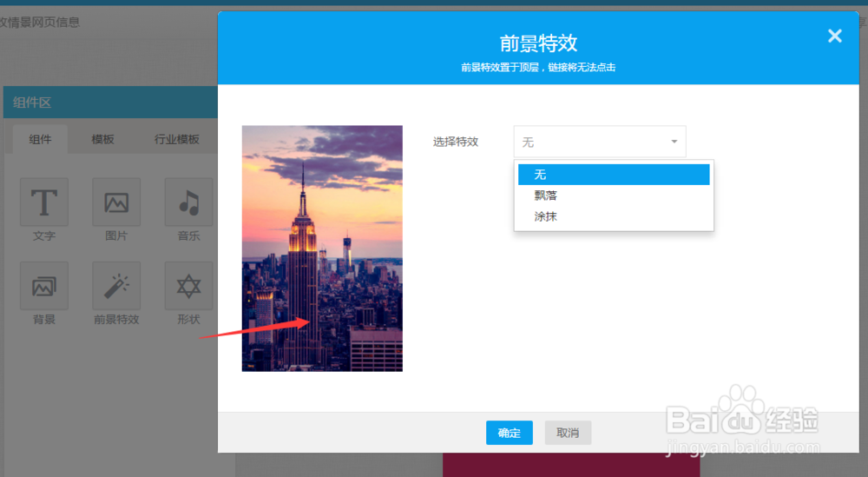Image resolution: width=868 pixels, height=477 pixels.
Task: Cancel with the 取消 button
Action: (568, 433)
